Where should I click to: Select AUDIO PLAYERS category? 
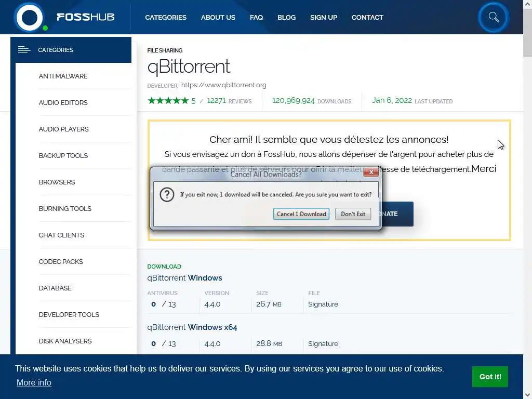click(63, 129)
